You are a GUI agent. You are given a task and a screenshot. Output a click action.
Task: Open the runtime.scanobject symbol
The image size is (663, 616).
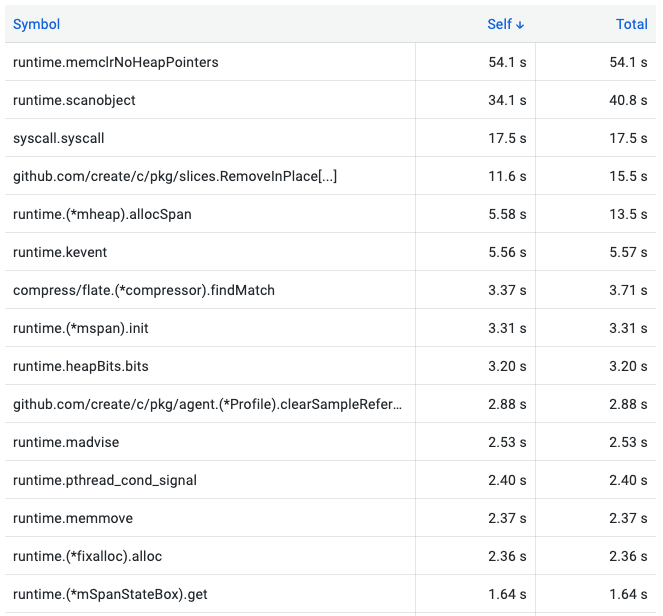74,100
